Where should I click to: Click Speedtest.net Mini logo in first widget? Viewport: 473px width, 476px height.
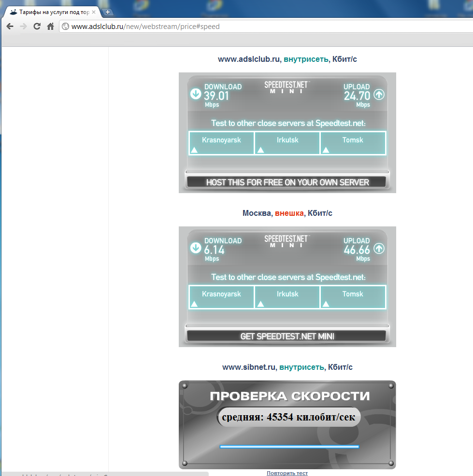(287, 87)
